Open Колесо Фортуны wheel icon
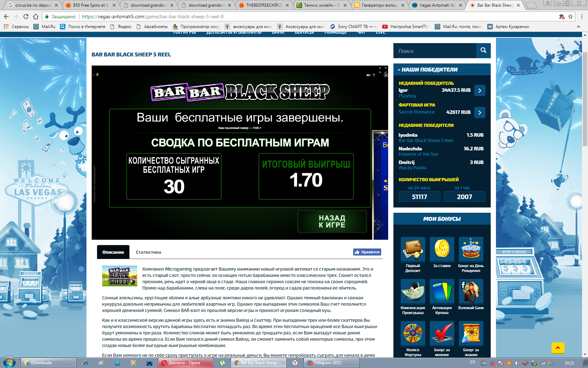Image resolution: width=588 pixels, height=368 pixels. point(413,333)
